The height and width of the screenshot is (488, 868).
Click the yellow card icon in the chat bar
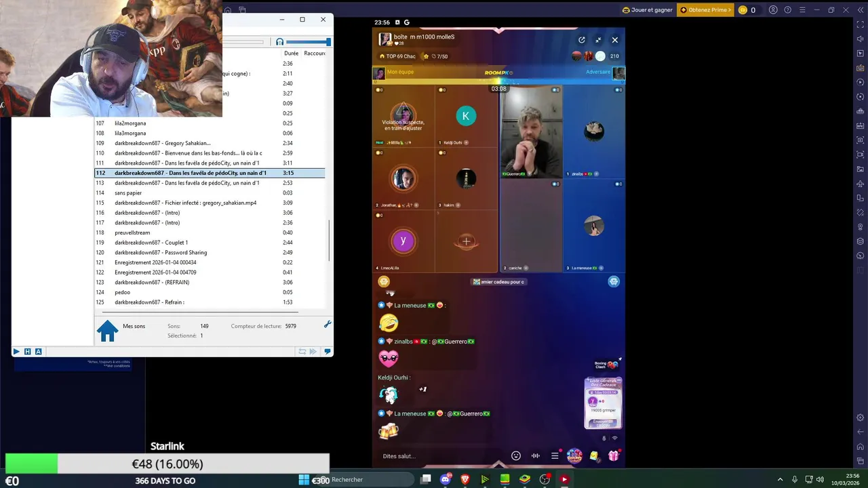(x=594, y=456)
